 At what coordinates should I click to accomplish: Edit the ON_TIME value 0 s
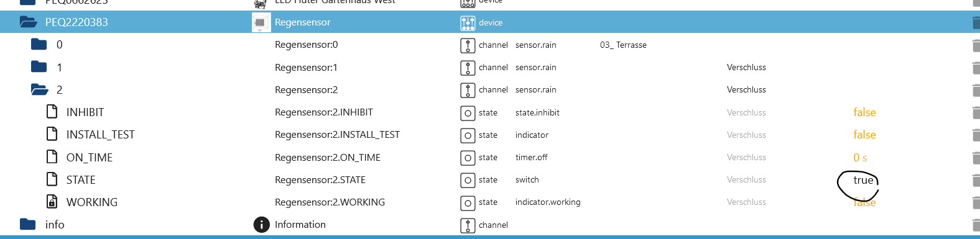point(860,158)
